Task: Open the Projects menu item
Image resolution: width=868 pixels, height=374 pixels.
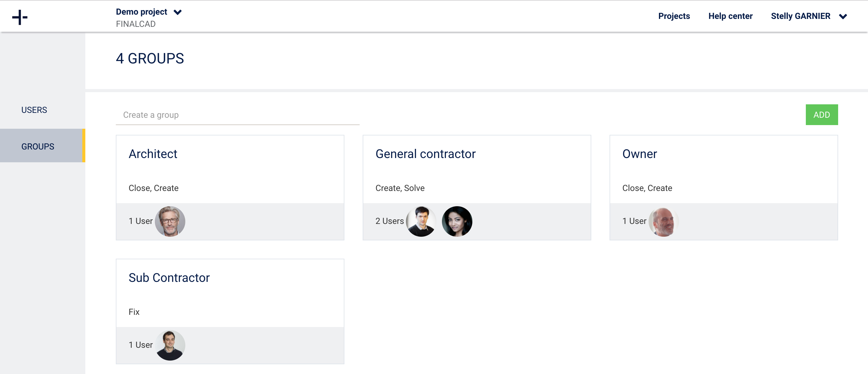Action: point(674,16)
